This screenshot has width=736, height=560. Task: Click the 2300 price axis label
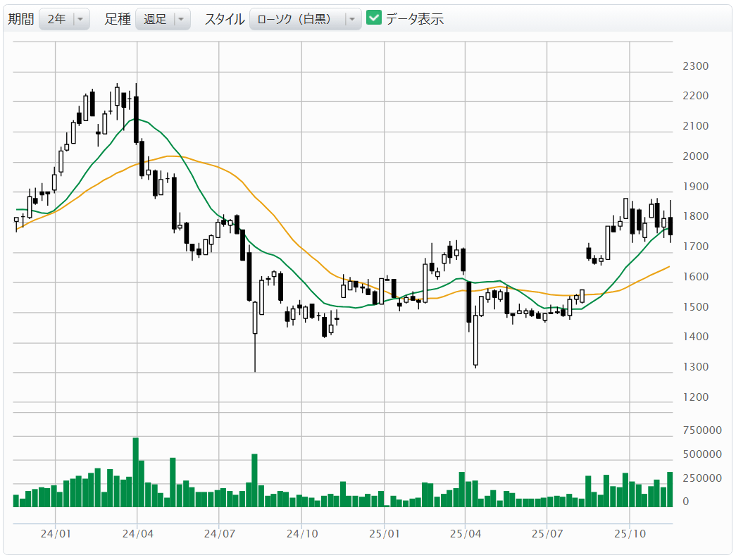[x=695, y=66]
